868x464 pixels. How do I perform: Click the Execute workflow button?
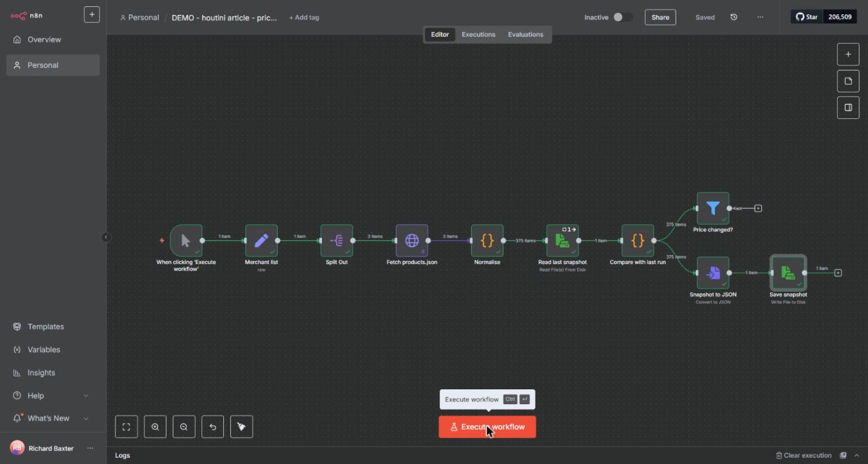click(x=487, y=427)
